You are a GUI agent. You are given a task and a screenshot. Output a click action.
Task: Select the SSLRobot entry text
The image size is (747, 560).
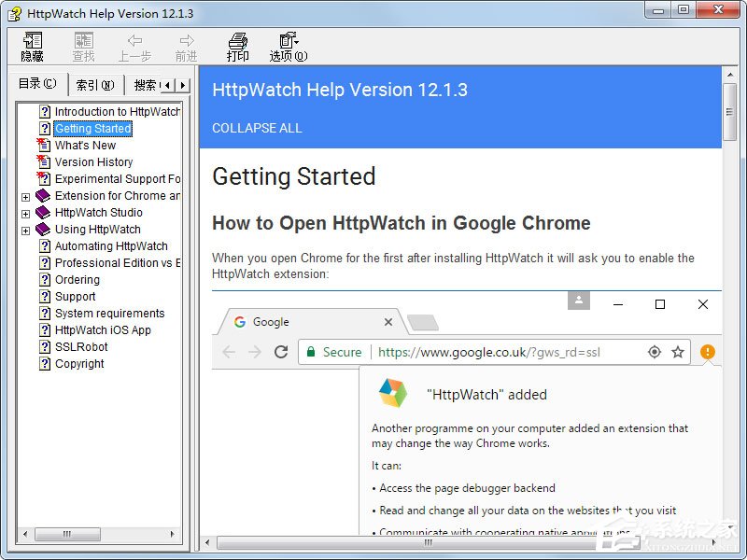(81, 346)
